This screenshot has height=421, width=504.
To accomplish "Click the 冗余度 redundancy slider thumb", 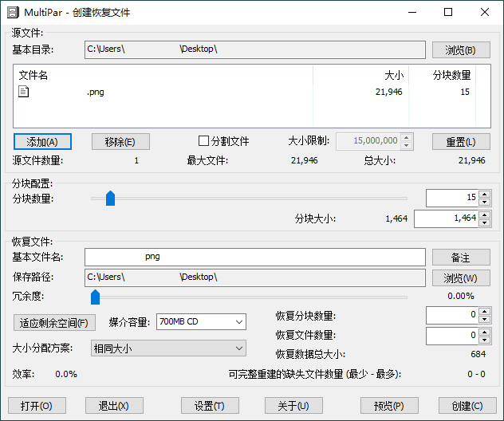I will click(x=95, y=297).
